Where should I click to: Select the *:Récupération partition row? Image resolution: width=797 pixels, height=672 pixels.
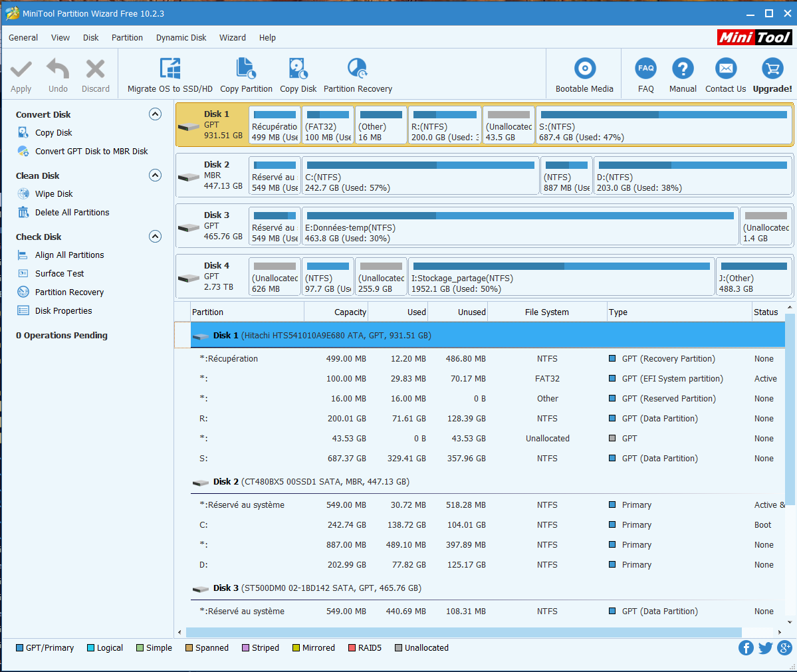click(x=488, y=359)
